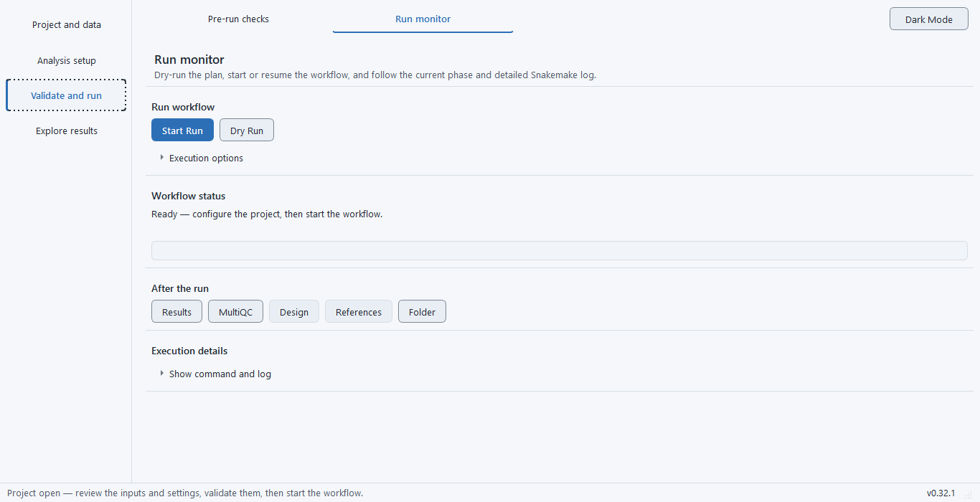This screenshot has width=980, height=502.
Task: Open the MultiQC report
Action: pyautogui.click(x=235, y=312)
